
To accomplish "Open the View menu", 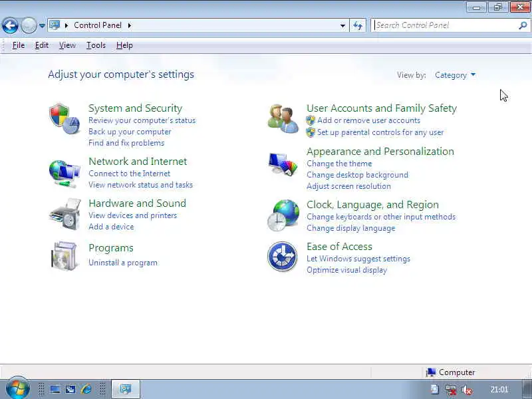I will pyautogui.click(x=67, y=45).
